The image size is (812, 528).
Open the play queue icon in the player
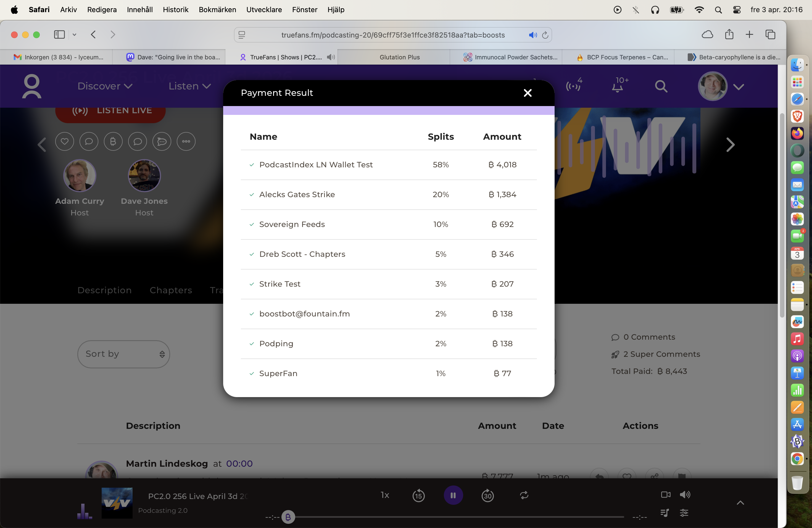(664, 513)
